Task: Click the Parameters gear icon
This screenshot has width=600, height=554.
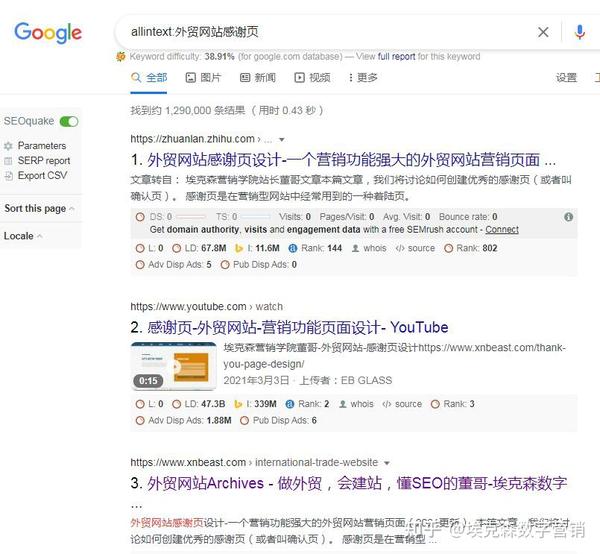Action: (x=8, y=146)
